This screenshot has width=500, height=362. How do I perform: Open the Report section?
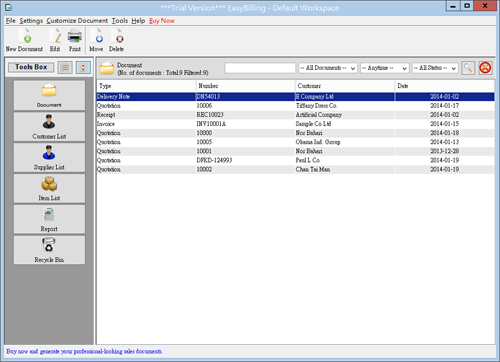pos(49,219)
